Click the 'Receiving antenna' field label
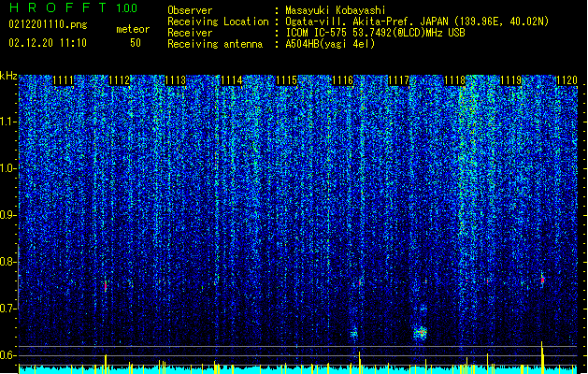 coord(215,44)
